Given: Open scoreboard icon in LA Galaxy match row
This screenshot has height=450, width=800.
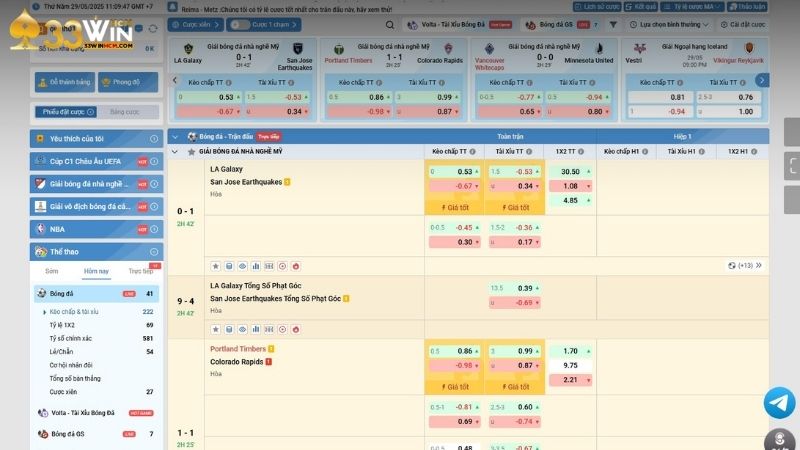Looking at the screenshot, I should (269, 266).
